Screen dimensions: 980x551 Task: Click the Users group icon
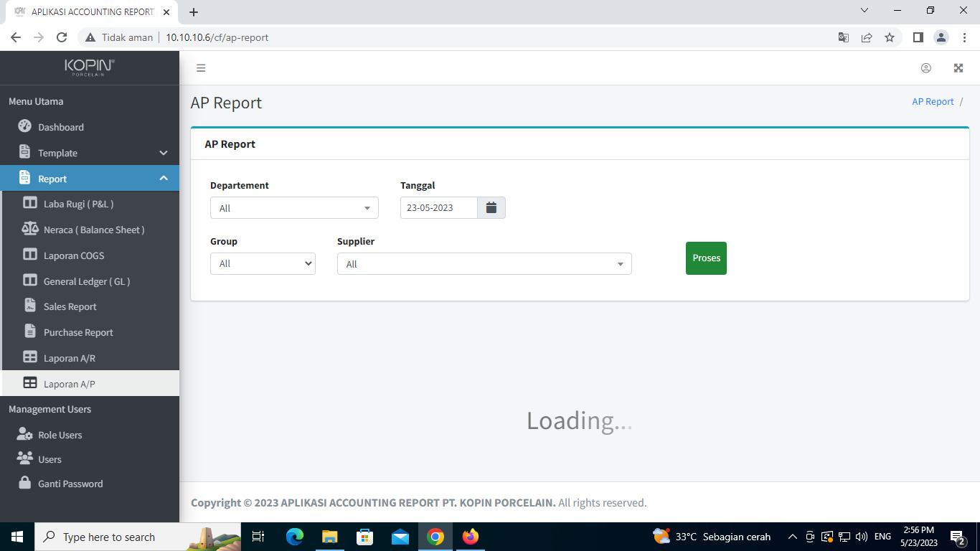[x=24, y=458]
